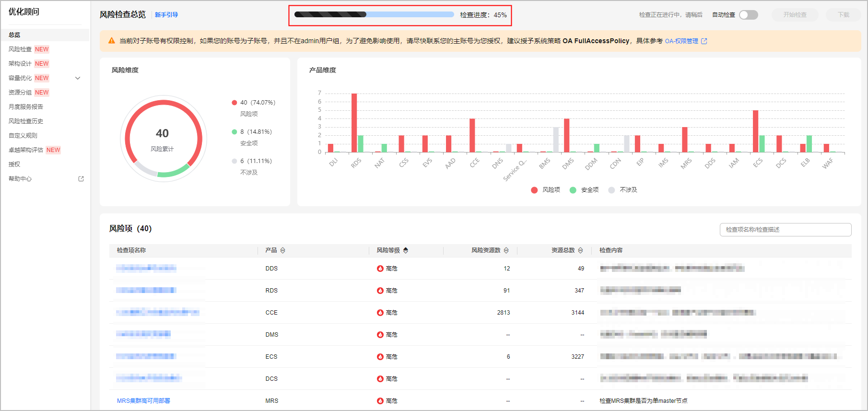Open the MRS集群高可用部署 check item
Image resolution: width=868 pixels, height=411 pixels.
[x=143, y=401]
